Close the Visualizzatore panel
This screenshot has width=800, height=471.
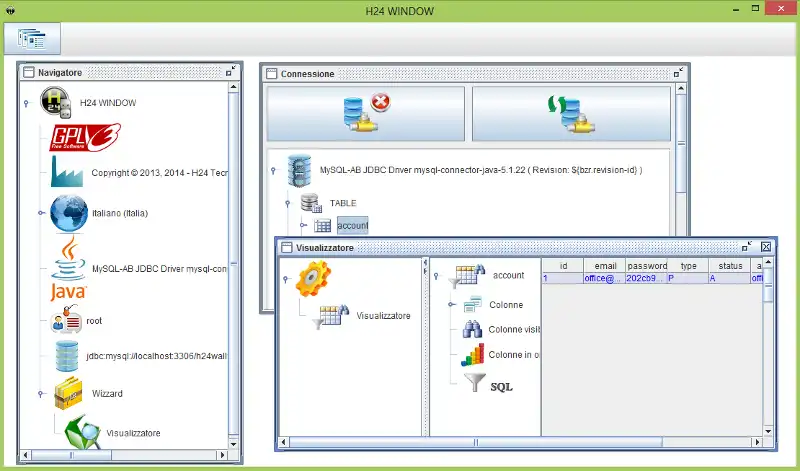(x=766, y=247)
